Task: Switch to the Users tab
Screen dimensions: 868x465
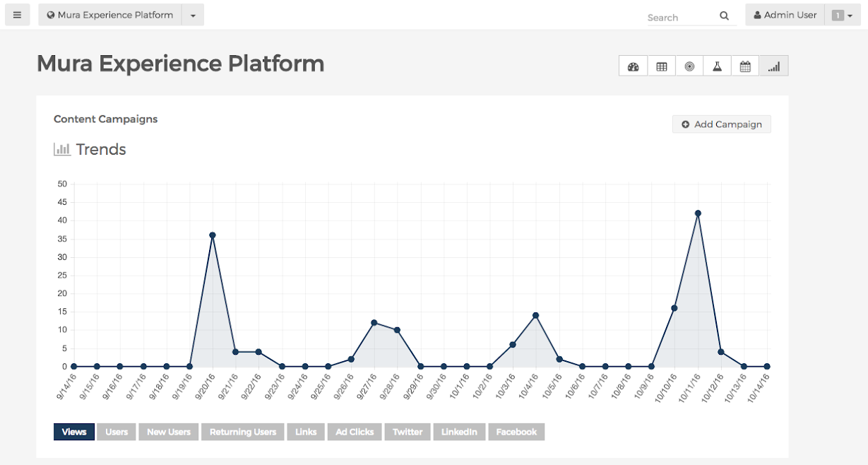Action: (x=117, y=432)
